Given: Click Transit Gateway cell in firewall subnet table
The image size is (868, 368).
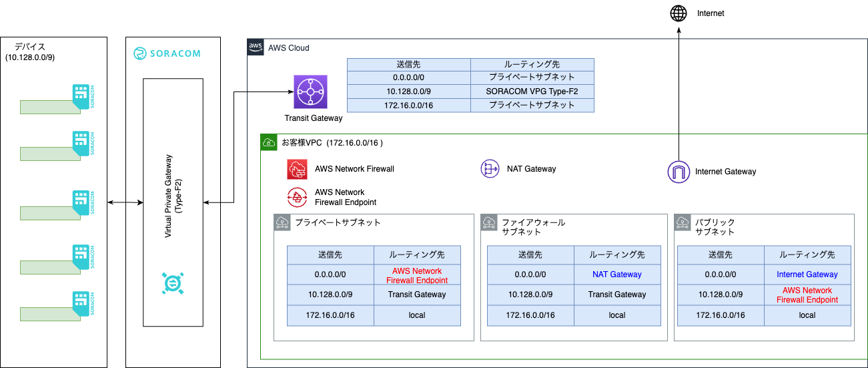Looking at the screenshot, I should [617, 295].
